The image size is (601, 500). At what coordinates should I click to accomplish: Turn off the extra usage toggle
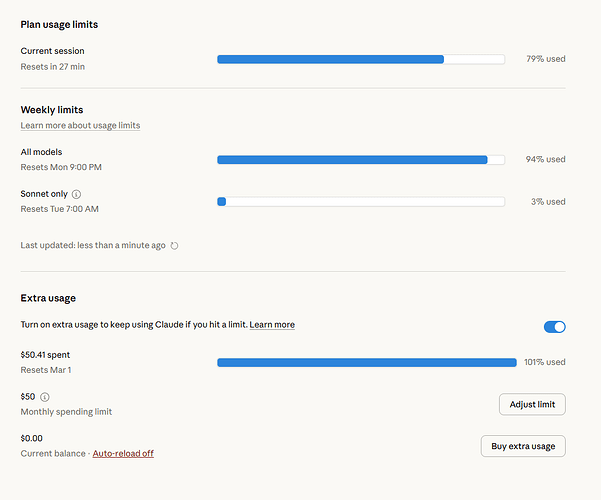[x=554, y=327]
